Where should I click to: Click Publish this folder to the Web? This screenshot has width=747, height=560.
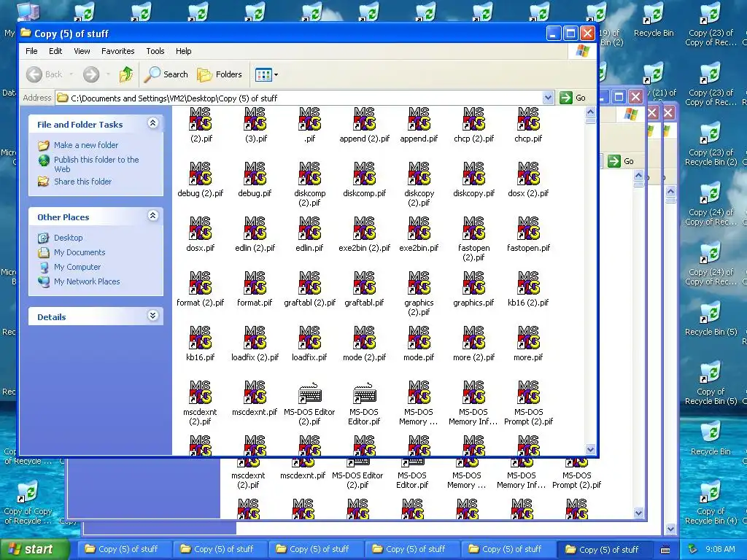96,164
